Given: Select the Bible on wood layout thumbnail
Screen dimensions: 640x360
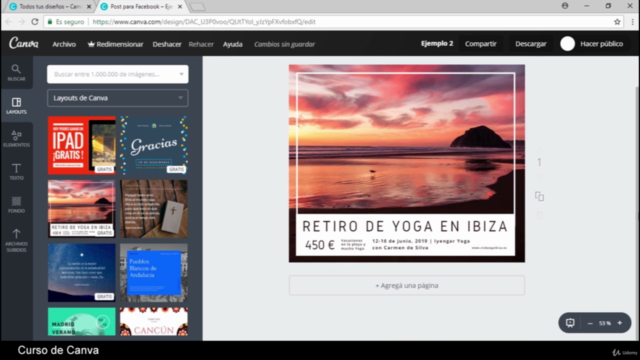Looking at the screenshot, I should click(x=154, y=209).
